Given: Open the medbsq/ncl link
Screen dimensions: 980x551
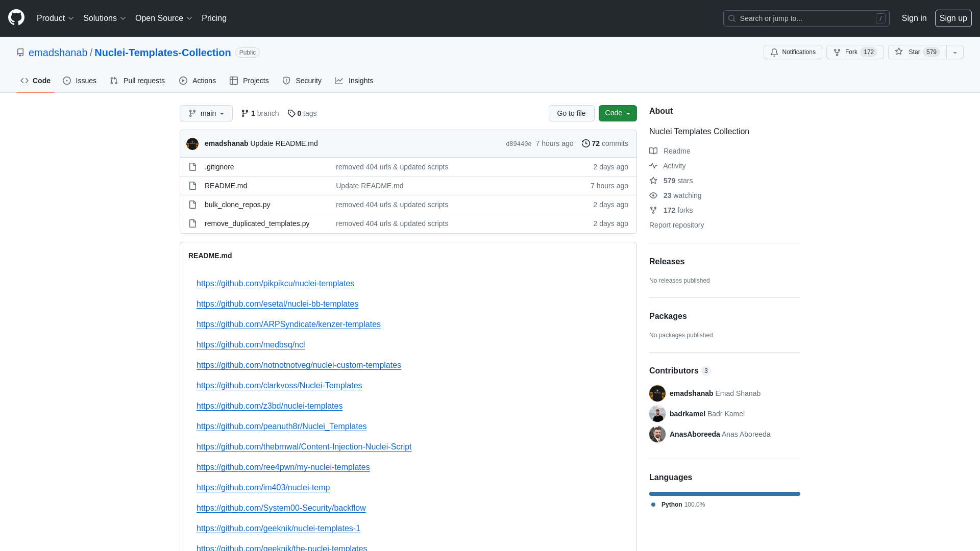Looking at the screenshot, I should pos(251,345).
